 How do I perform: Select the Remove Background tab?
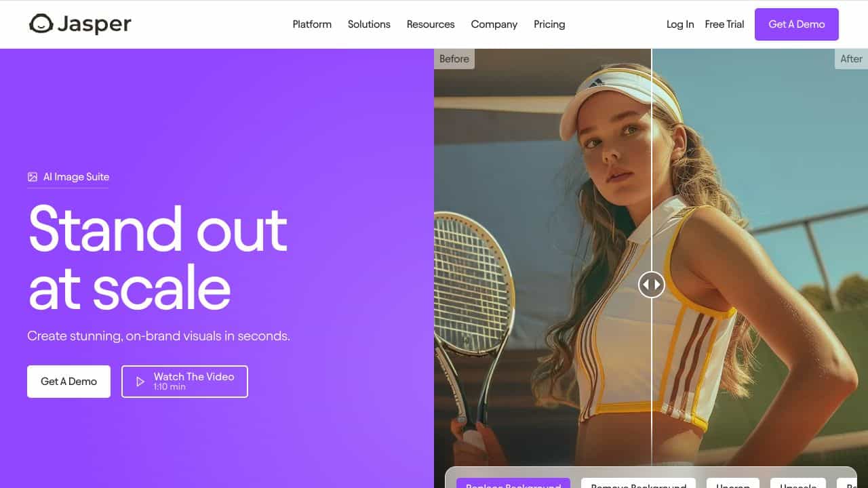pos(639,483)
